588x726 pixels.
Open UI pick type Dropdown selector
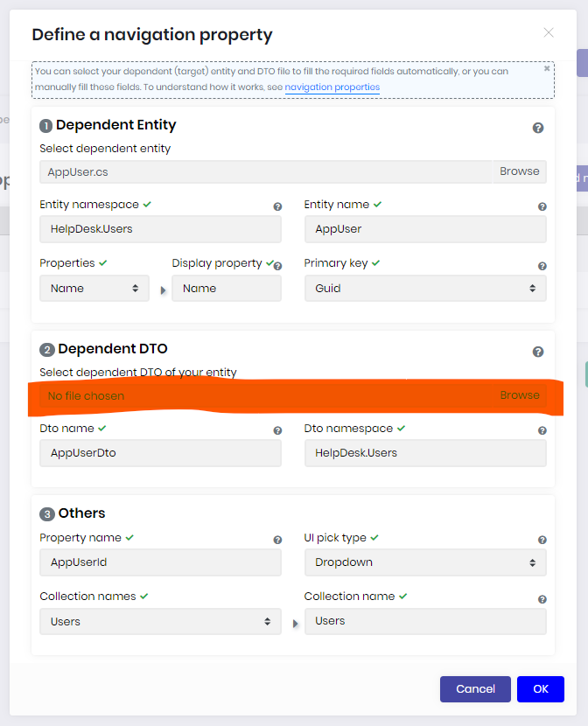tap(424, 562)
